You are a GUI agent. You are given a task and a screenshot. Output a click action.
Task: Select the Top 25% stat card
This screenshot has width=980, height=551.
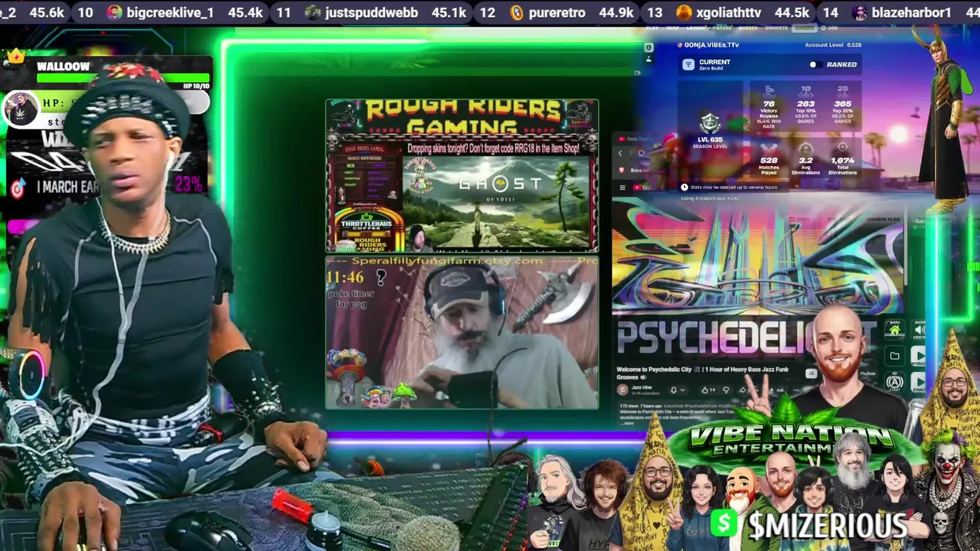[843, 106]
